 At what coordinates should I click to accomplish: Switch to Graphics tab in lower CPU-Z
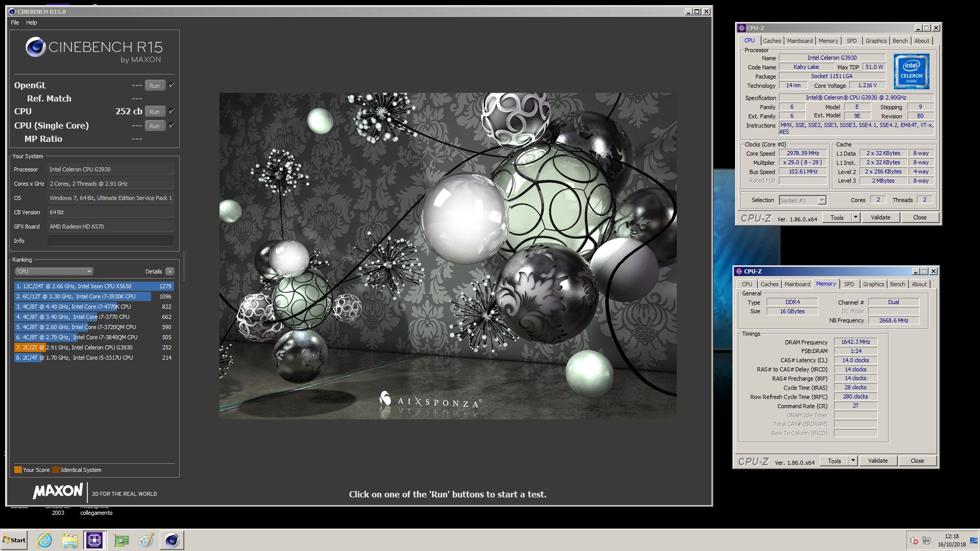(873, 284)
